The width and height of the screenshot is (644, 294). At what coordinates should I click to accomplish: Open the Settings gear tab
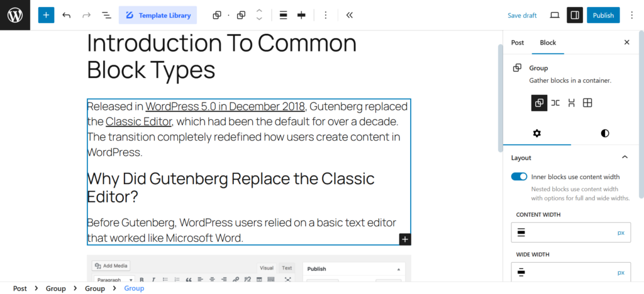[x=537, y=133]
